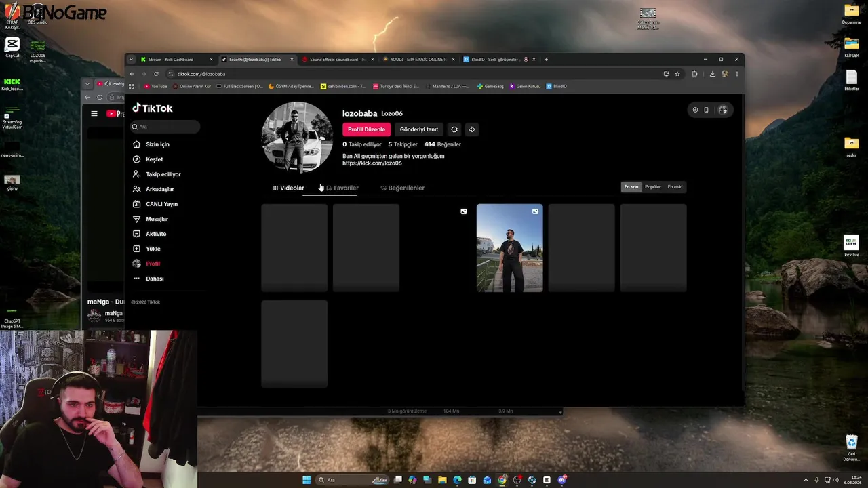The image size is (868, 488).
Task: Switch to BlindID browser tab
Action: (x=499, y=60)
